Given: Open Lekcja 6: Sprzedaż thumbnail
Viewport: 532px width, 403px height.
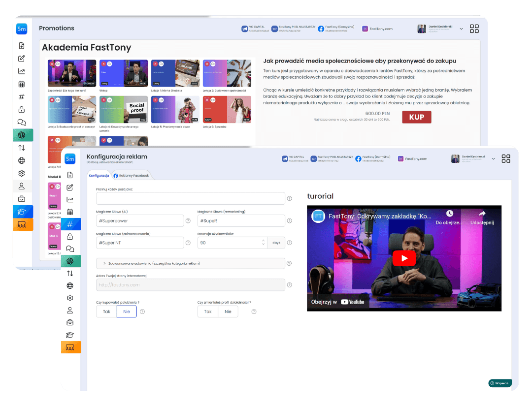Looking at the screenshot, I should coord(227,109).
